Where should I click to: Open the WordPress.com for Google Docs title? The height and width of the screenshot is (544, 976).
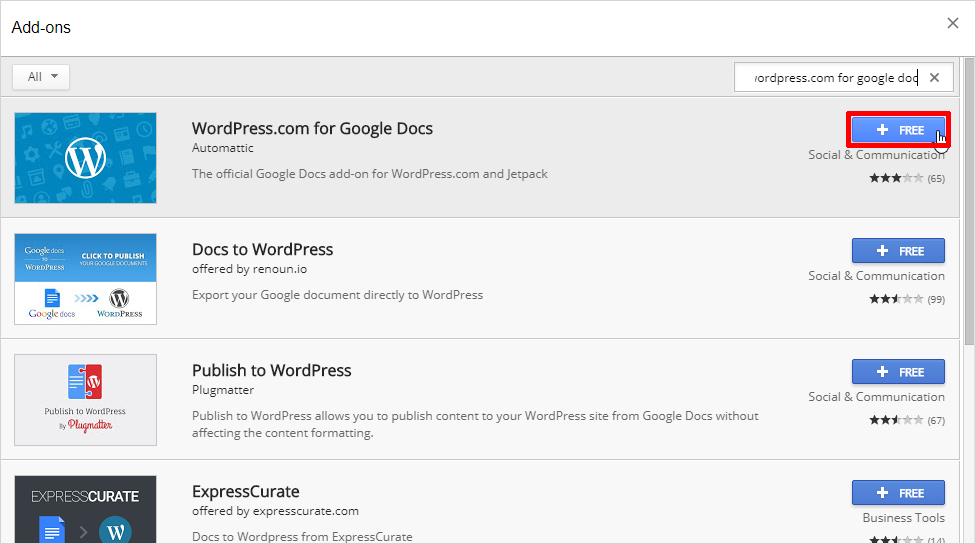[312, 128]
